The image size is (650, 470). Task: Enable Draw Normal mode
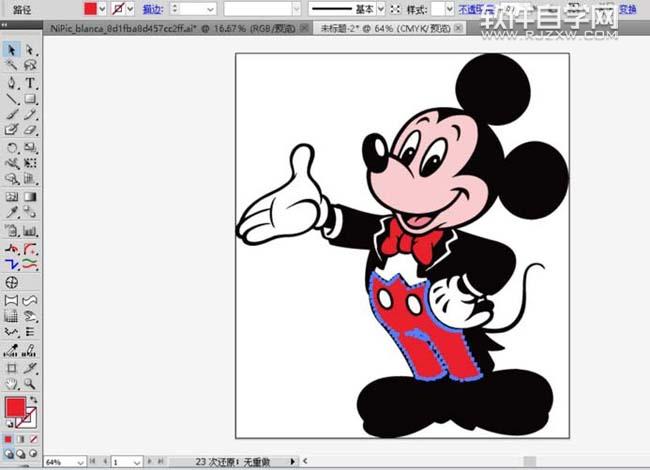[8, 454]
